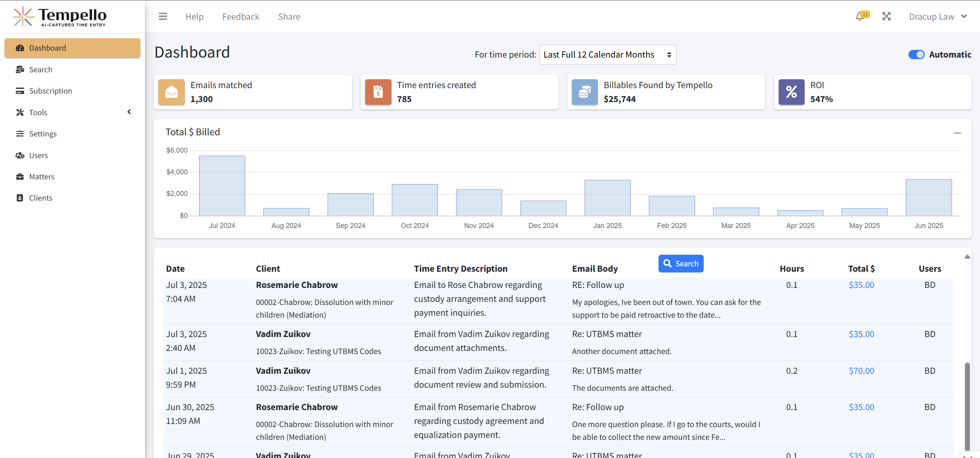Expand the Tools submenu chevron
This screenshot has width=980, height=458.
tap(129, 112)
